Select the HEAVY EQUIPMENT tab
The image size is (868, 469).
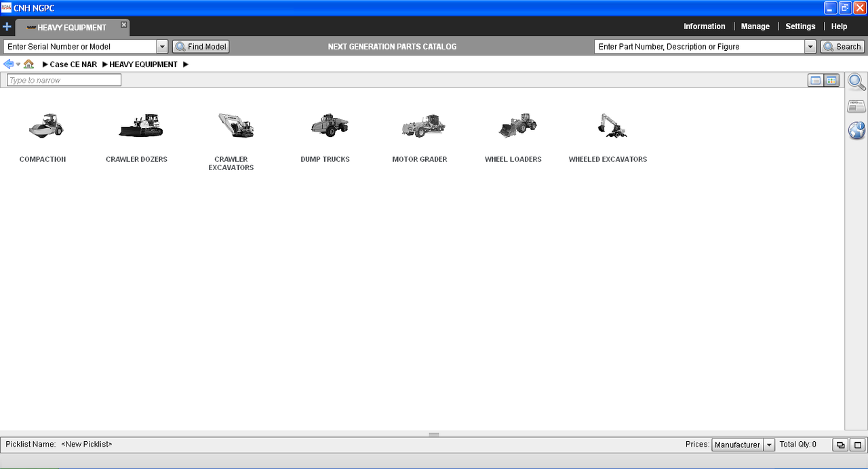(x=72, y=28)
